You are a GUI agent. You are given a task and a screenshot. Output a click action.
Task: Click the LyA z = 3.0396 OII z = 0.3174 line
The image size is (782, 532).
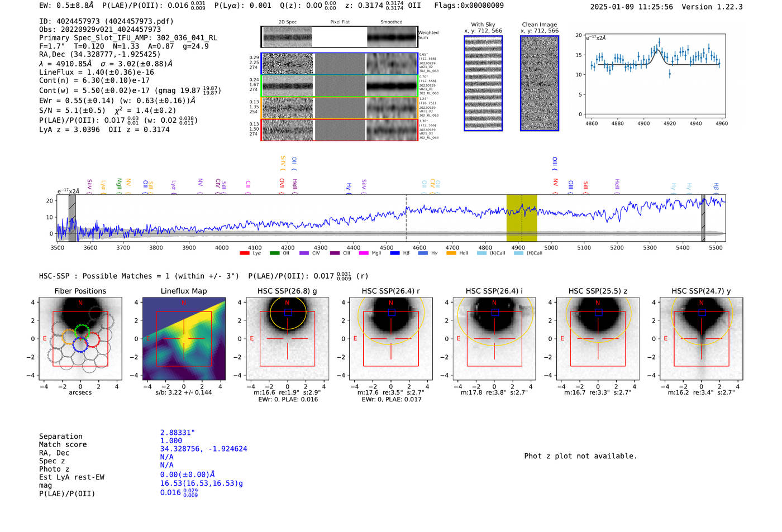(104, 129)
